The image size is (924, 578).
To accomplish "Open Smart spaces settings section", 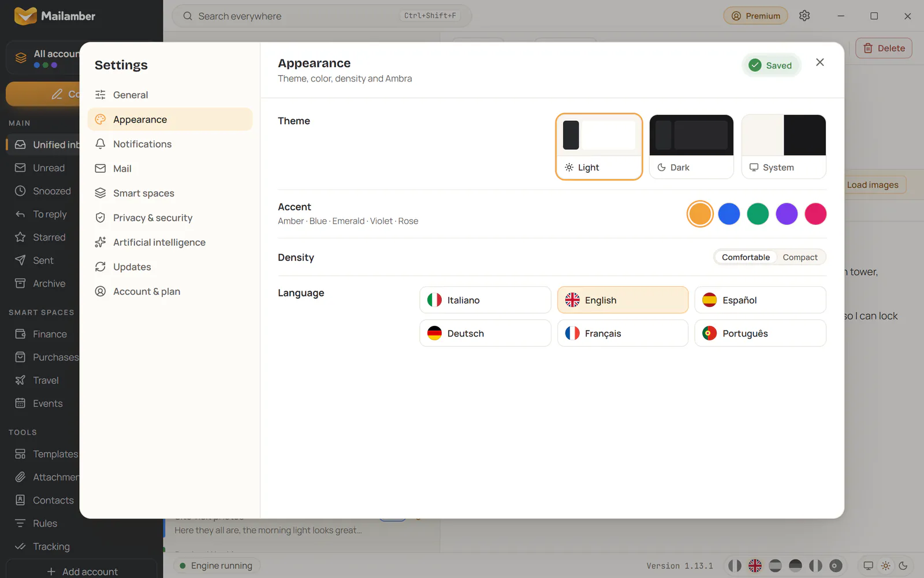I will tap(170, 193).
